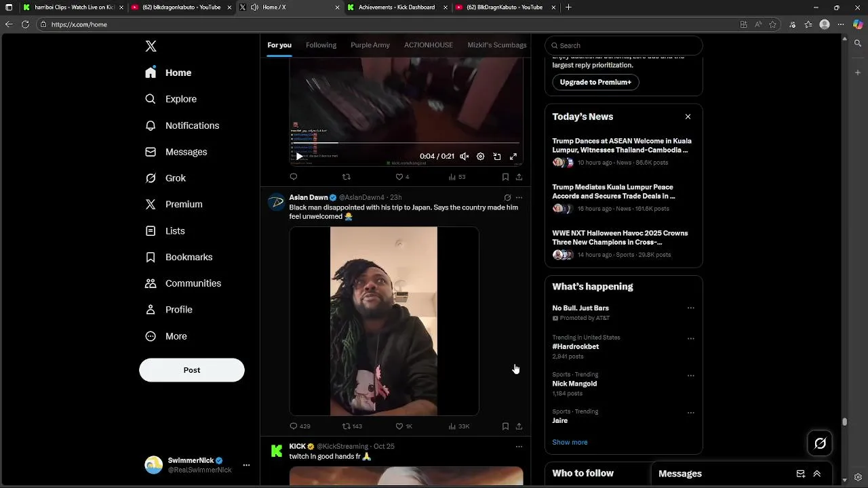Screen dimensions: 868x488
Task: Open Profile from the sidebar
Action: click(170, 310)
